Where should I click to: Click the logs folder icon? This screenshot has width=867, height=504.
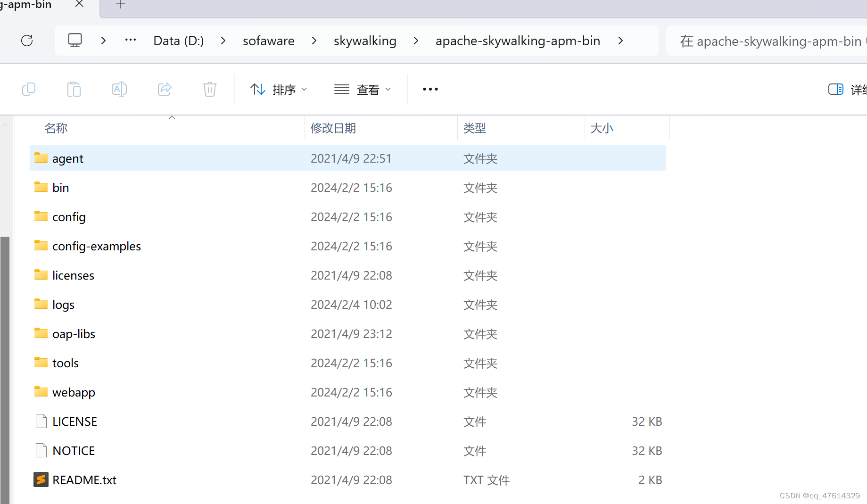click(x=41, y=304)
